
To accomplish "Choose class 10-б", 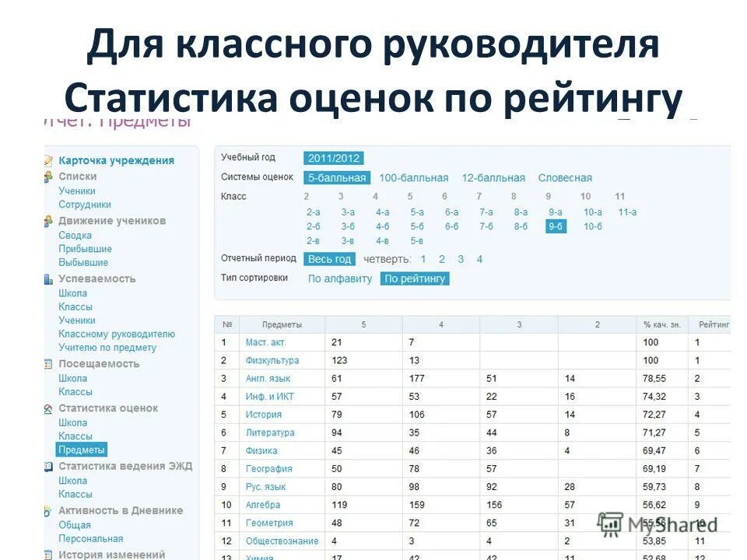I will pos(593,226).
